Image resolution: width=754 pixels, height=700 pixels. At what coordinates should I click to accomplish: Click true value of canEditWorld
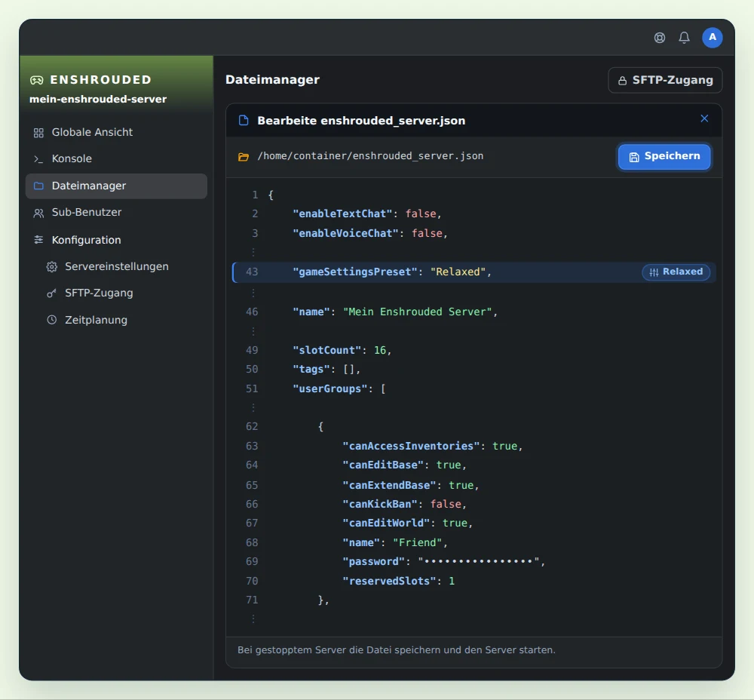(x=455, y=523)
